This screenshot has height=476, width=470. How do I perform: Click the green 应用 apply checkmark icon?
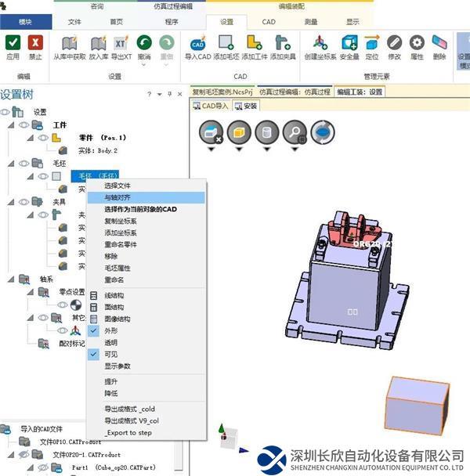(13, 42)
